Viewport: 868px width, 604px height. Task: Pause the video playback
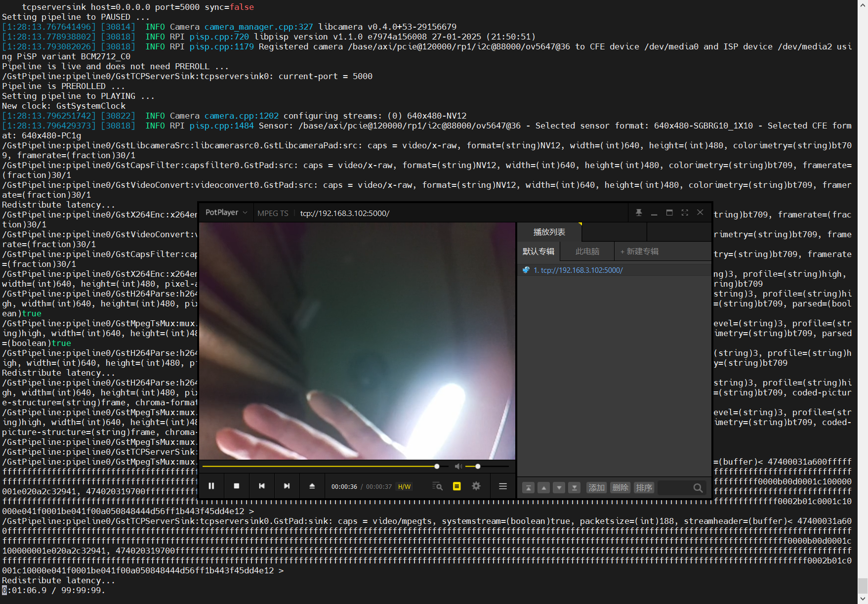click(x=211, y=486)
